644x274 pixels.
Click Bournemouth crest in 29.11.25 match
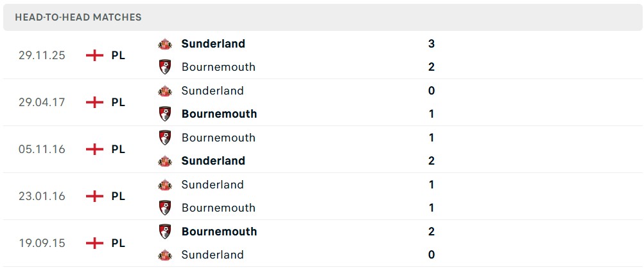tap(165, 67)
